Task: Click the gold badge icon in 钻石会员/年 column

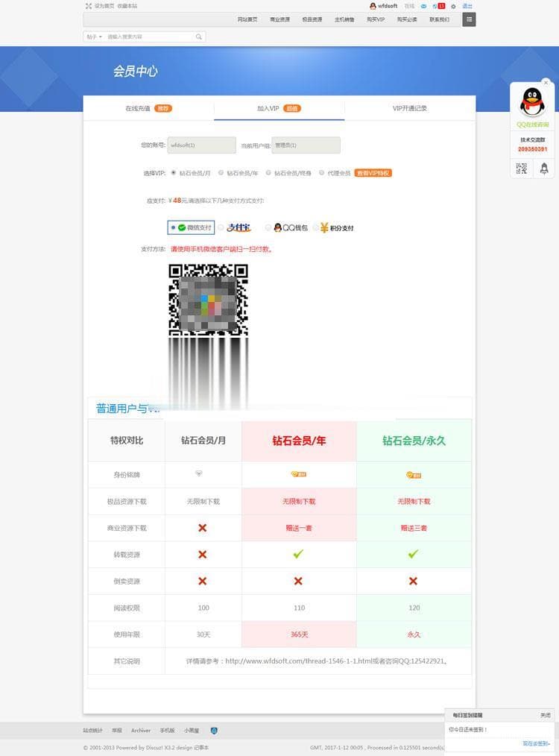Action: pyautogui.click(x=299, y=474)
